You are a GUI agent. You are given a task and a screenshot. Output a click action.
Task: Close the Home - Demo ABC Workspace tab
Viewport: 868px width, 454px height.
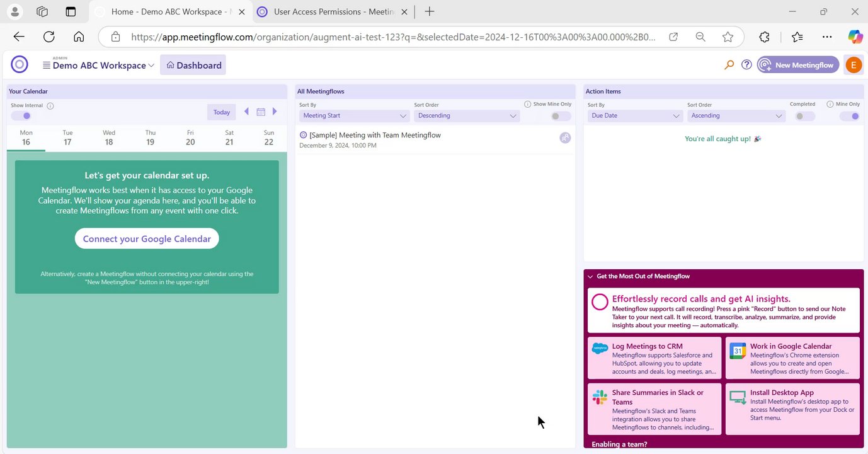point(242,11)
